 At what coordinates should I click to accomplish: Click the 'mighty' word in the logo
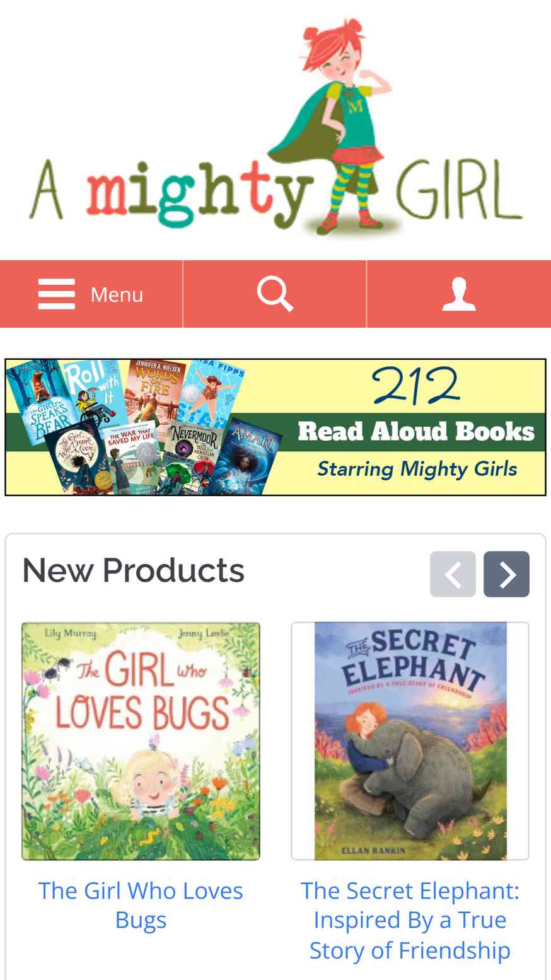pyautogui.click(x=199, y=192)
